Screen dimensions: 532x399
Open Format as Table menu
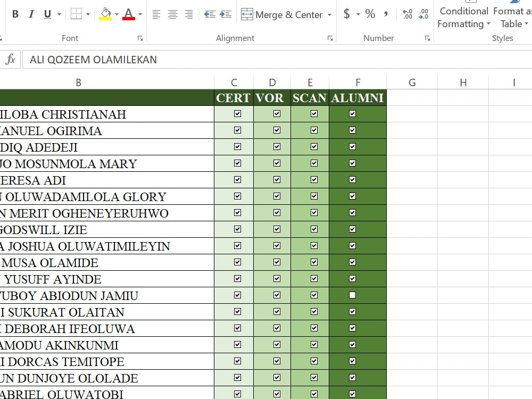(x=512, y=18)
